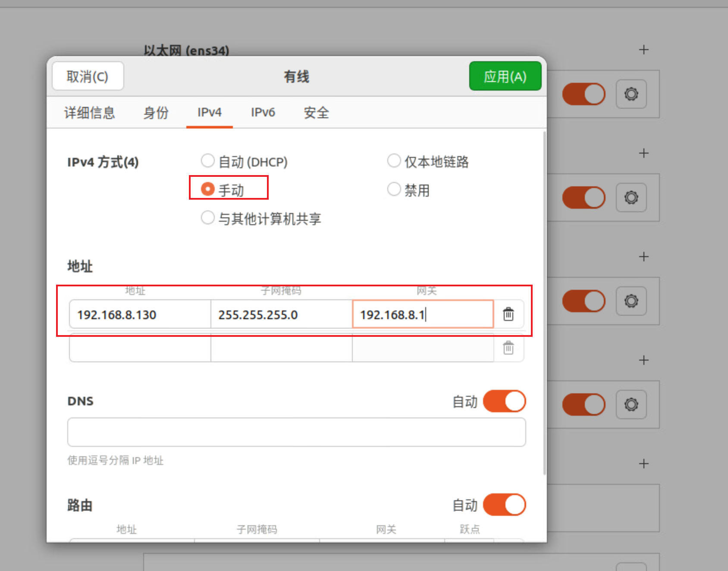Click the trash icon of the empty address row

(x=508, y=348)
